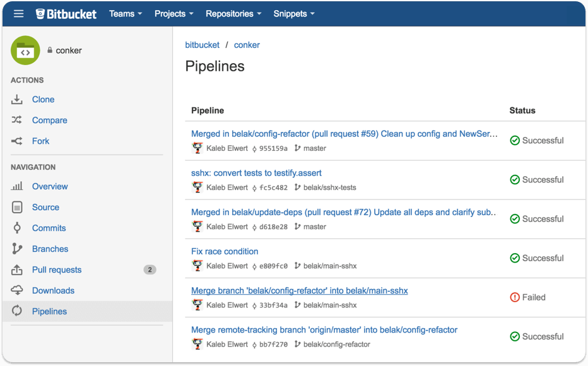Click the green conker repository avatar
This screenshot has height=366, width=588.
tap(25, 50)
